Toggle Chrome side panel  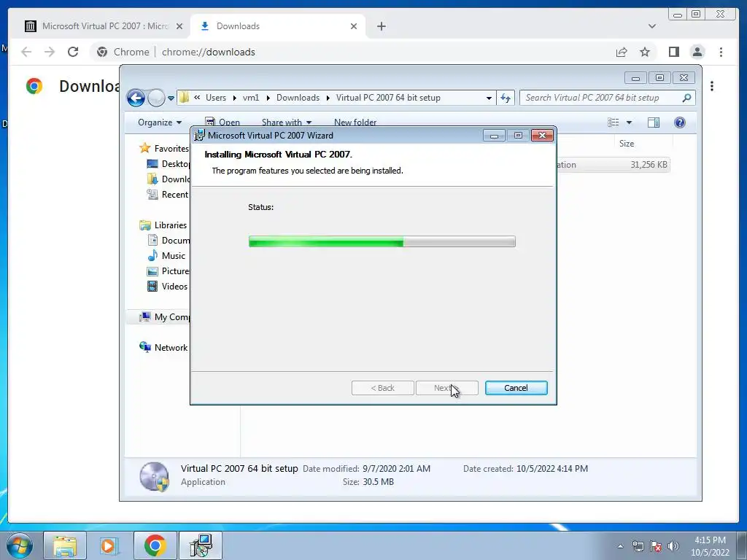click(673, 52)
